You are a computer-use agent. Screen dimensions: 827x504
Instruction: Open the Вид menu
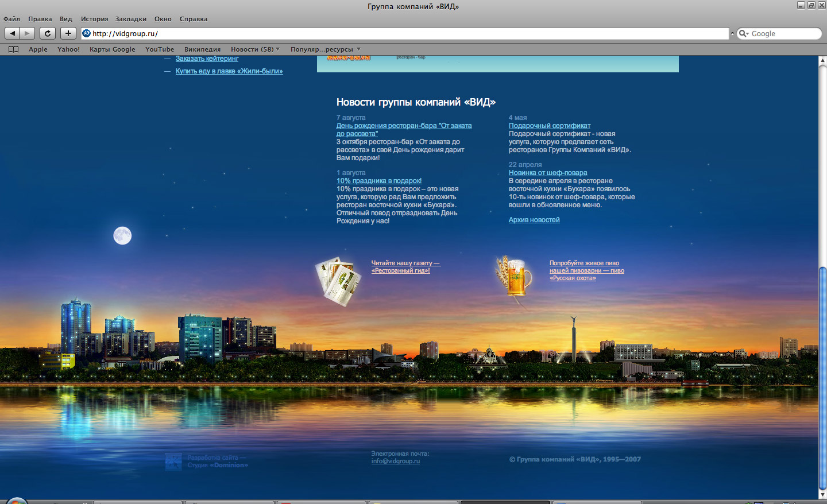pos(66,19)
